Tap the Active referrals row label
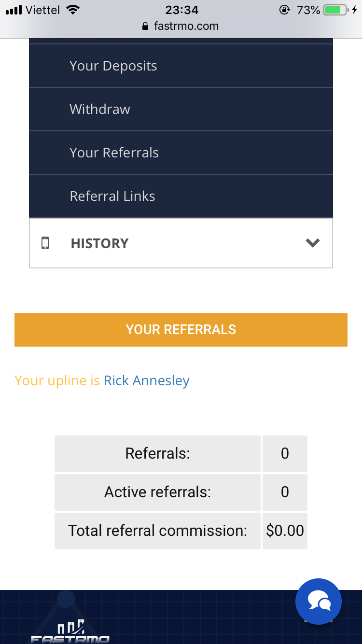362x644 pixels. (x=157, y=492)
